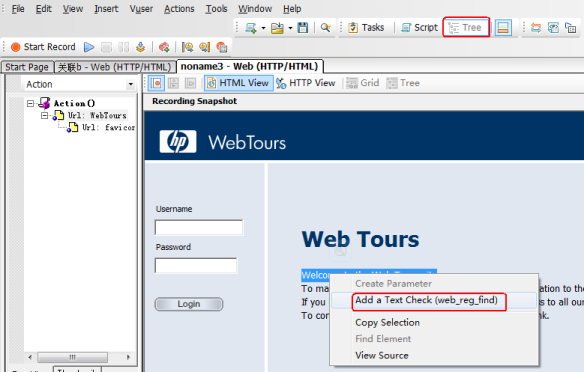Click the magnifier find icon in toolbar
Viewport: 584px width, 372px height.
[x=326, y=28]
